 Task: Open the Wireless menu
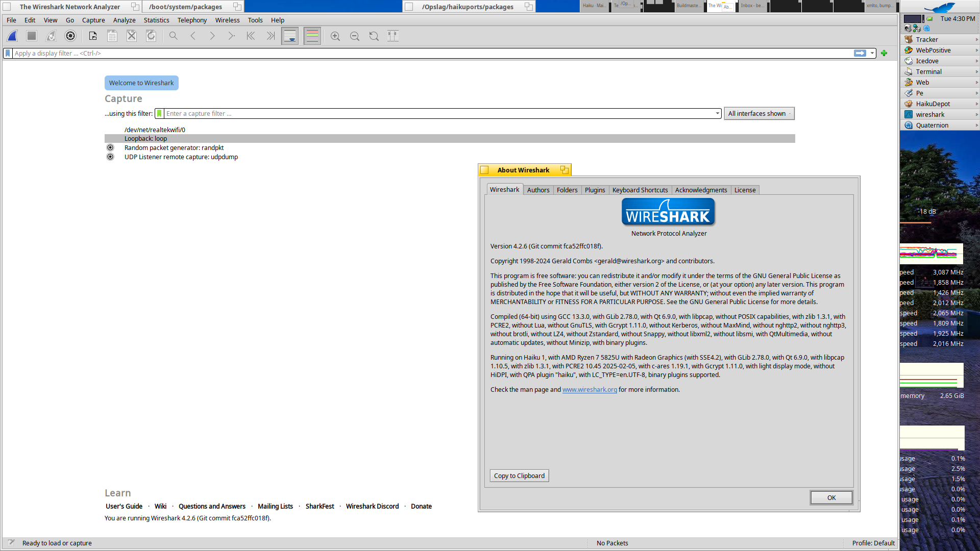227,20
